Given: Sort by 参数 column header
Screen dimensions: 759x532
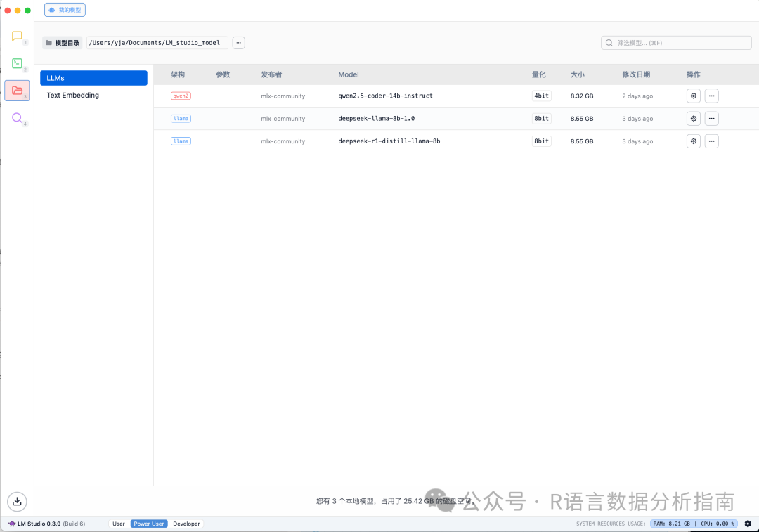Looking at the screenshot, I should tap(223, 74).
